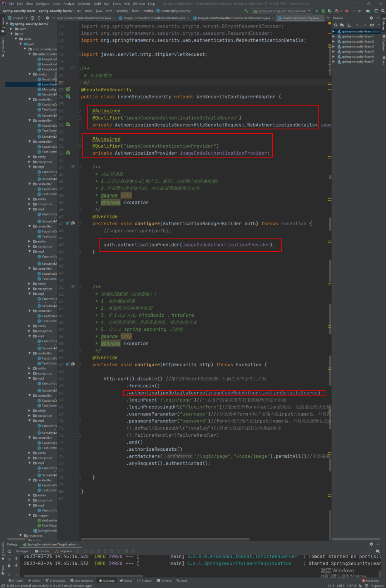Close the LearnSrpingSecurity.java tab

click(x=322, y=18)
